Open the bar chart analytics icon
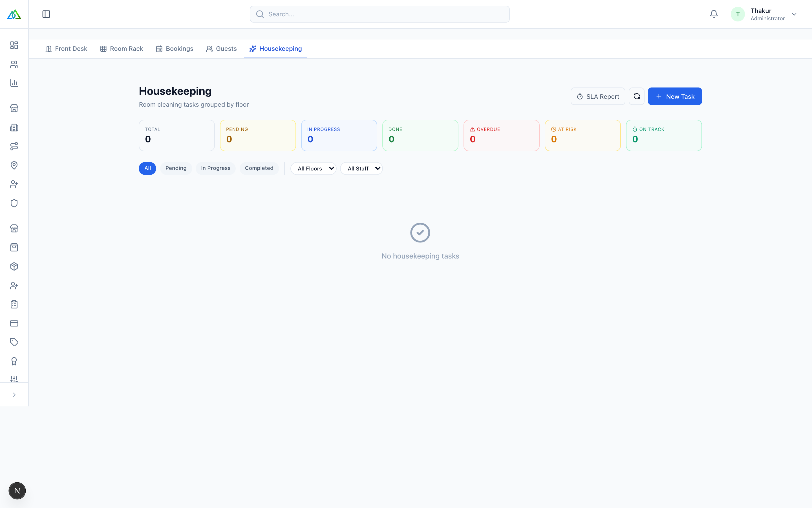The image size is (812, 508). (14, 83)
